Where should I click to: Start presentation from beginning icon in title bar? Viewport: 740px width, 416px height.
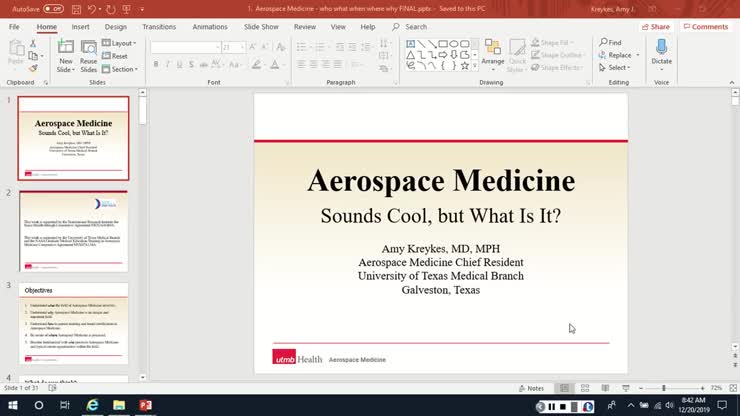pyautogui.click(x=126, y=9)
